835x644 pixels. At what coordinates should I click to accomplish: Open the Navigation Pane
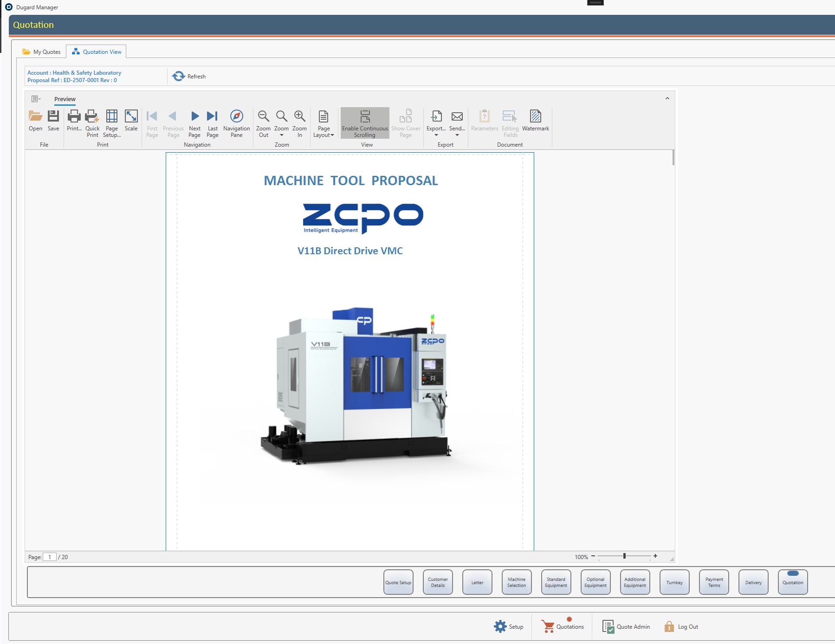237,123
